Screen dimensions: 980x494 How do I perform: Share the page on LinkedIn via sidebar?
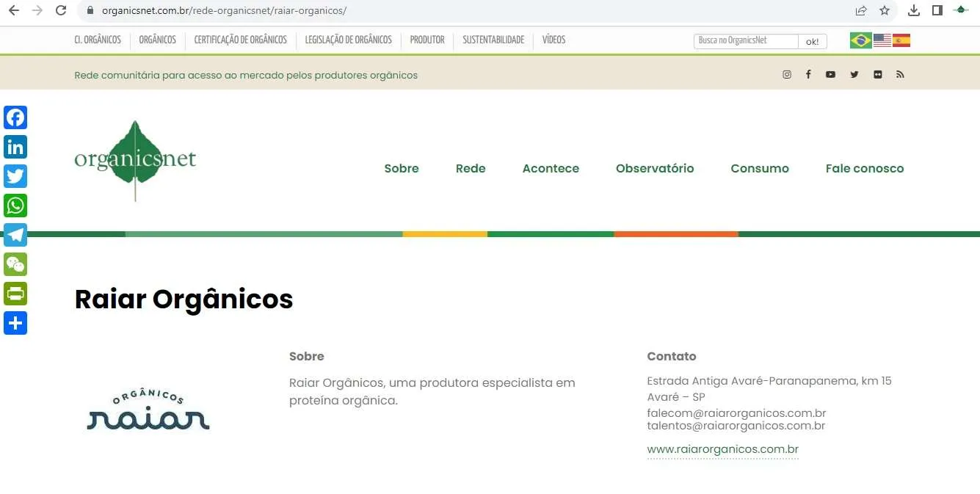(x=15, y=147)
